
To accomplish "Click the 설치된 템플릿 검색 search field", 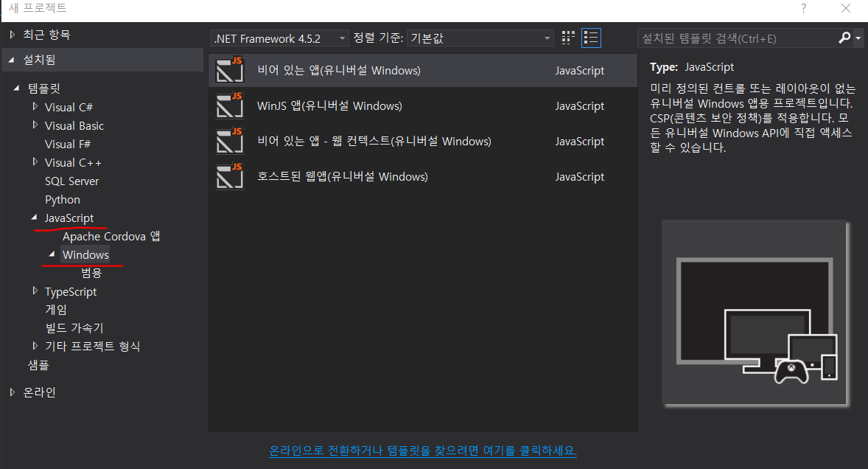I will (729, 38).
